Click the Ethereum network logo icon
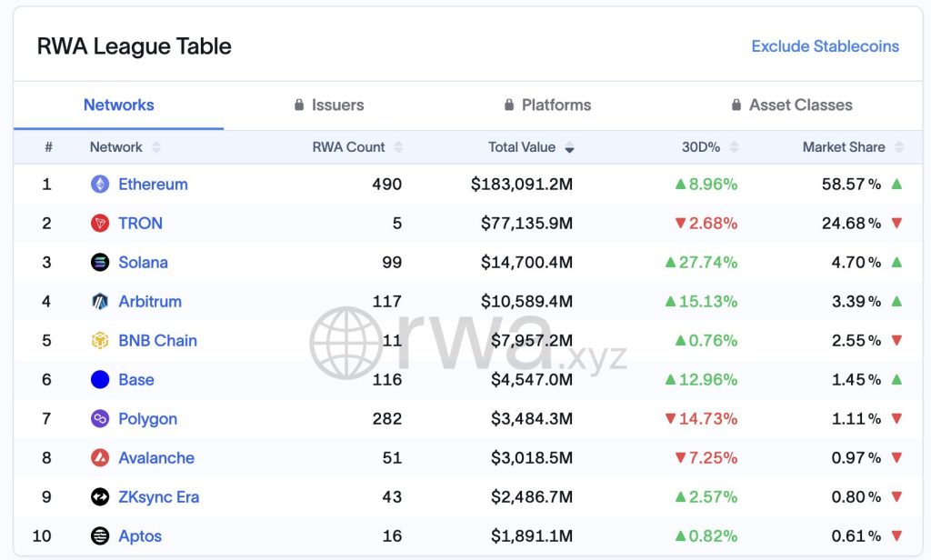Screen dimensions: 931x560 point(100,185)
